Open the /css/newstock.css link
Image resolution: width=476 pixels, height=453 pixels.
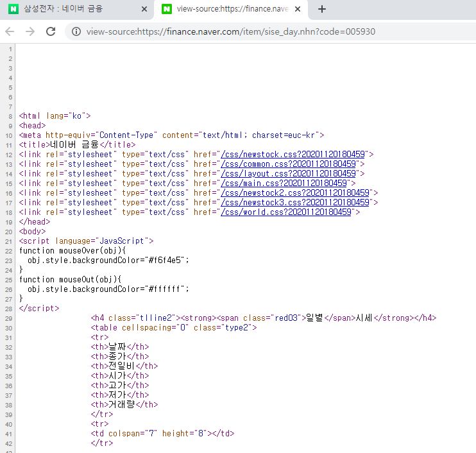[x=293, y=155]
